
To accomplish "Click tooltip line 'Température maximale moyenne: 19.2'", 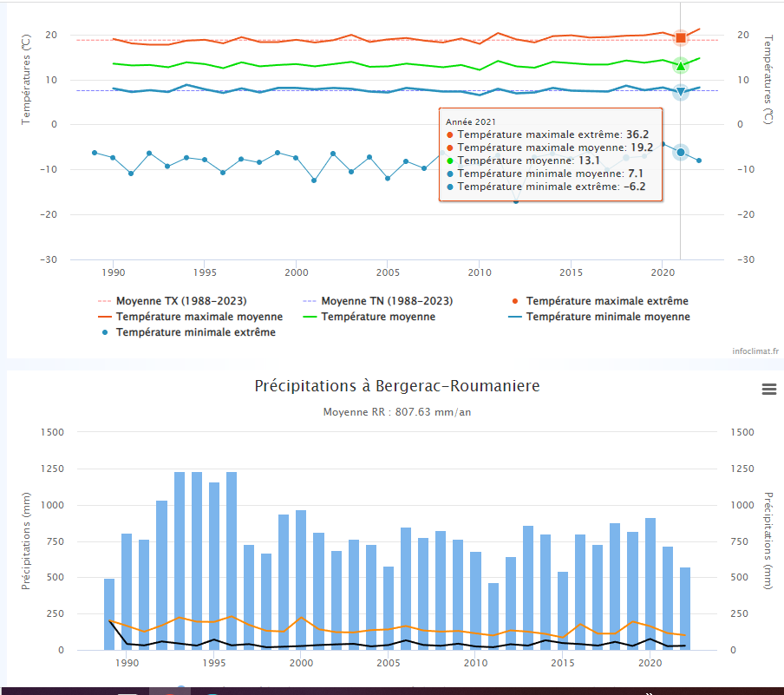I will [x=550, y=148].
